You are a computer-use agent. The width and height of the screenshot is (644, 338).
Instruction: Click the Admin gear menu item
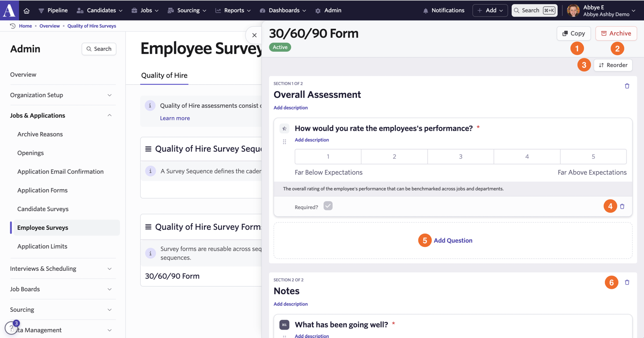coord(328,10)
